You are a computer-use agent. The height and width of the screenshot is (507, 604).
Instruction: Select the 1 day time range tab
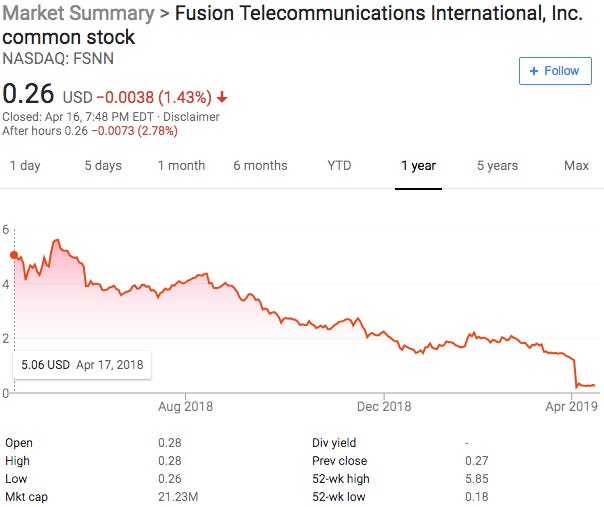[x=25, y=166]
